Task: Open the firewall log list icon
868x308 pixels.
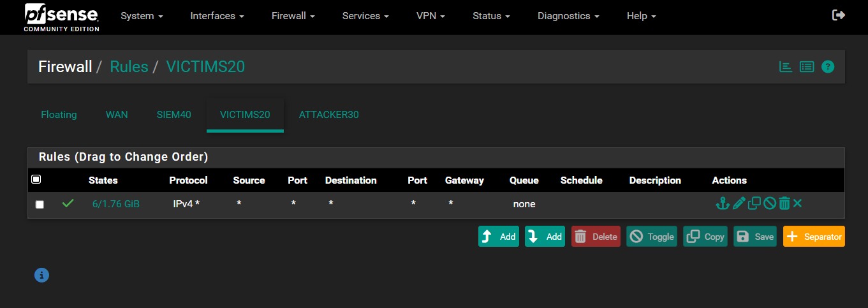Action: click(x=807, y=67)
